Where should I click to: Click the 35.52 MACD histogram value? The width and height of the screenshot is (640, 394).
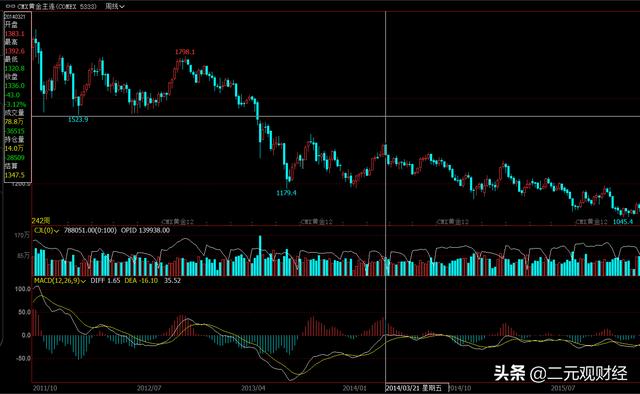(x=172, y=281)
